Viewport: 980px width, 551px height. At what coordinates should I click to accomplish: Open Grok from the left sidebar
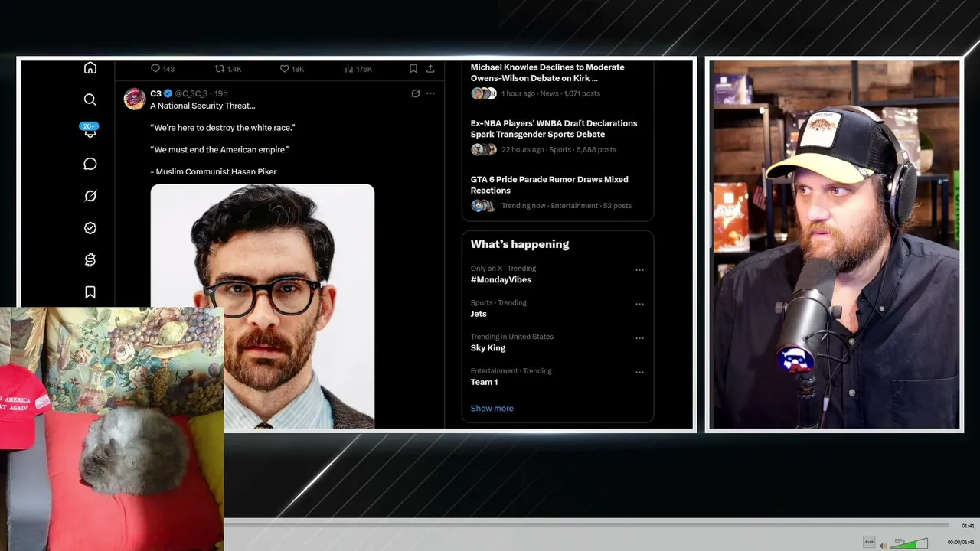[90, 196]
